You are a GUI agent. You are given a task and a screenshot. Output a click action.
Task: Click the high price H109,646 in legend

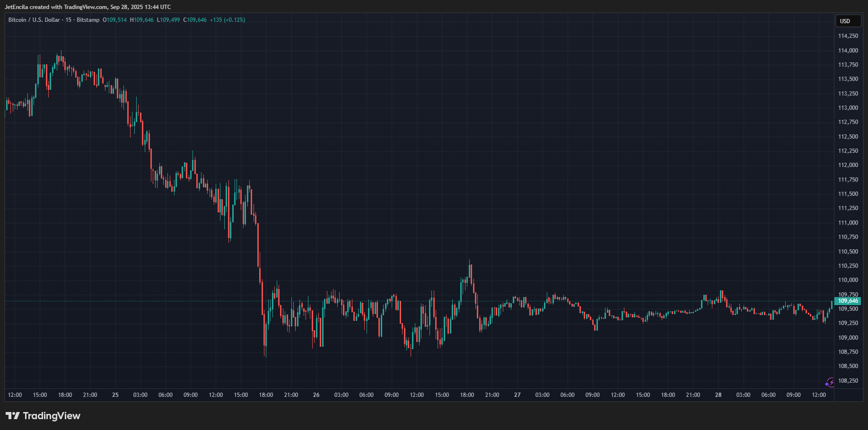(x=142, y=20)
